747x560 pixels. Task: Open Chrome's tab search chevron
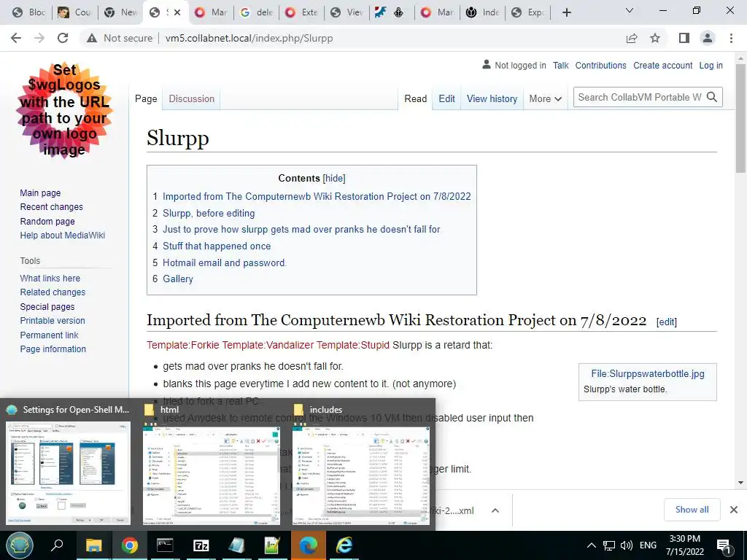pyautogui.click(x=630, y=10)
